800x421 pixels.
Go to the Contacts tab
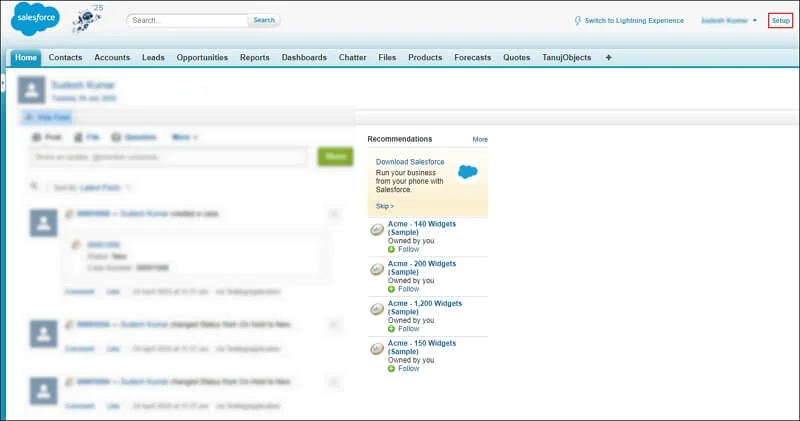tap(65, 58)
